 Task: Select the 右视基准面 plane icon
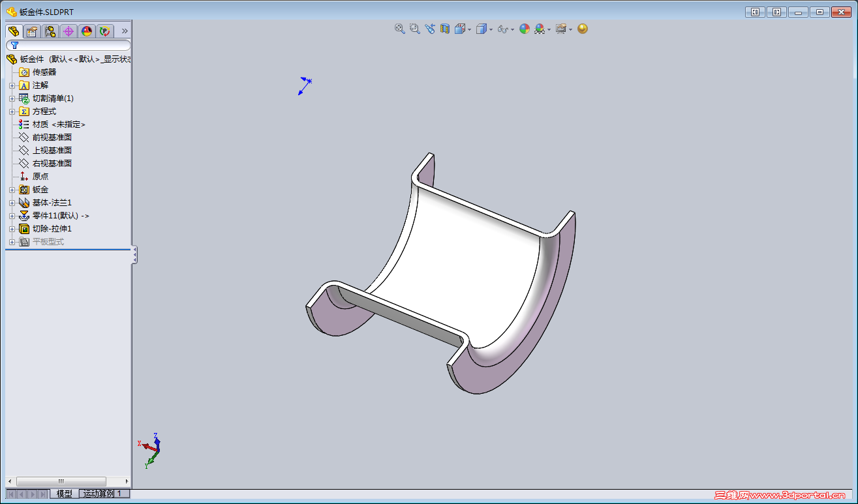(24, 163)
